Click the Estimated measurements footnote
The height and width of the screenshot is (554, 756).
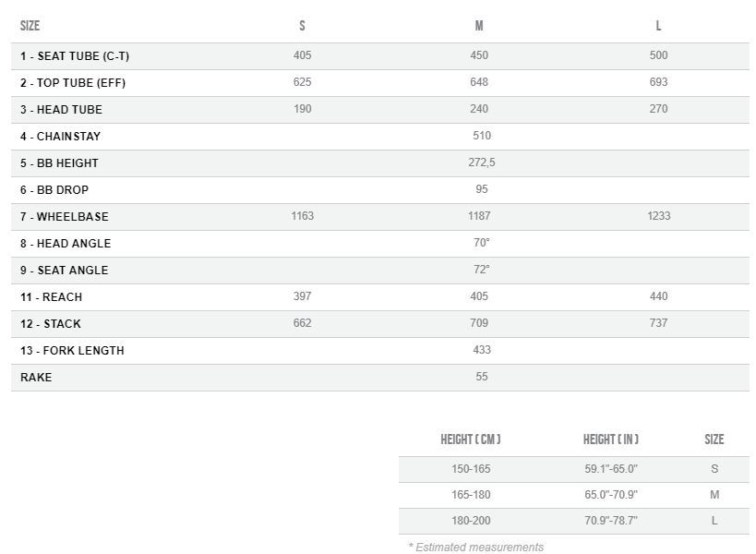pos(476,548)
